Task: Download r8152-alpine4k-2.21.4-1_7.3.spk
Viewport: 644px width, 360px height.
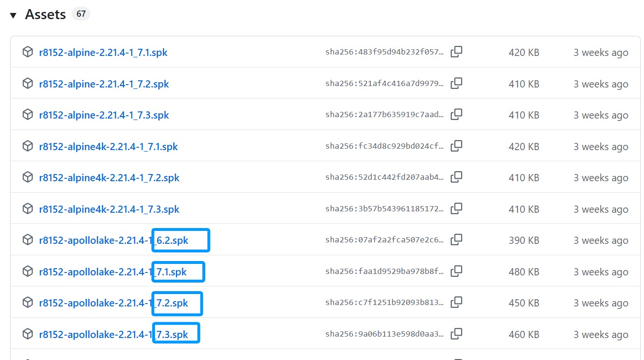Action: (x=109, y=209)
